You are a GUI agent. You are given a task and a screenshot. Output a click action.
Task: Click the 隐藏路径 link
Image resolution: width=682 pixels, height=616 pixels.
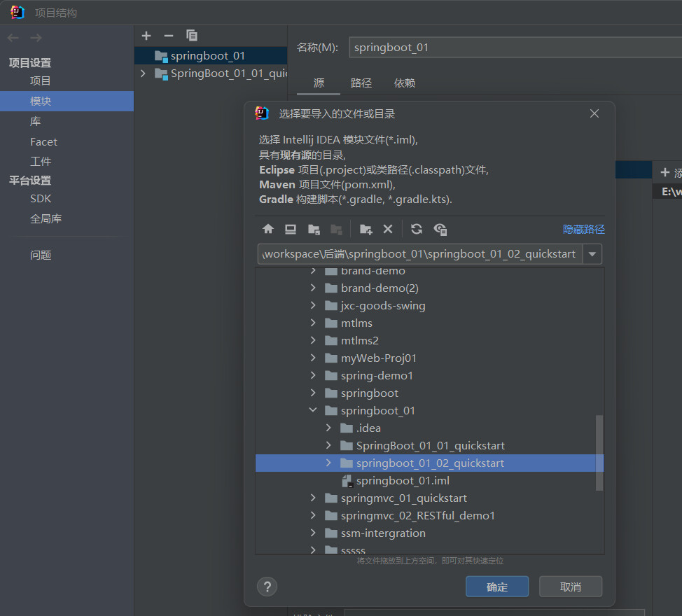[584, 229]
